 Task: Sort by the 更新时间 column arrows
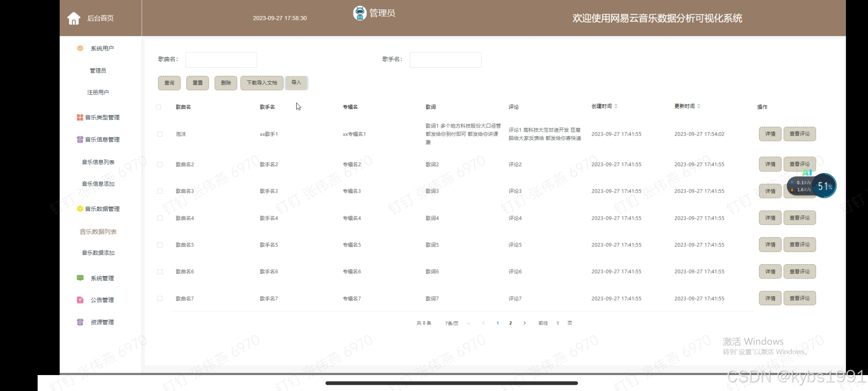click(x=699, y=106)
